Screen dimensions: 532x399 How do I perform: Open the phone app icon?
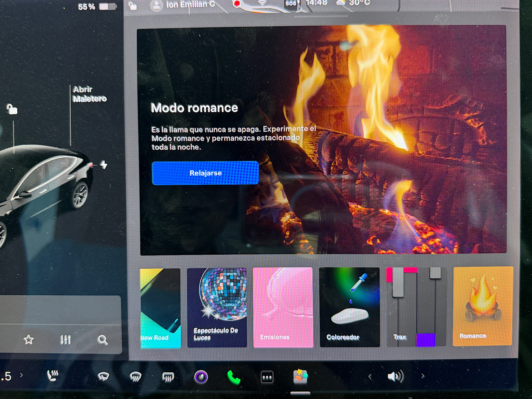click(x=234, y=377)
